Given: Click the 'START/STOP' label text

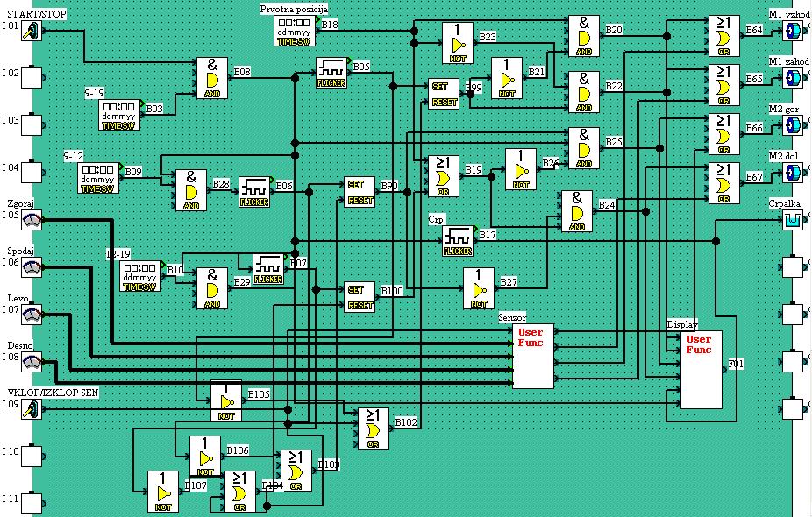Looking at the screenshot, I should 37,14.
